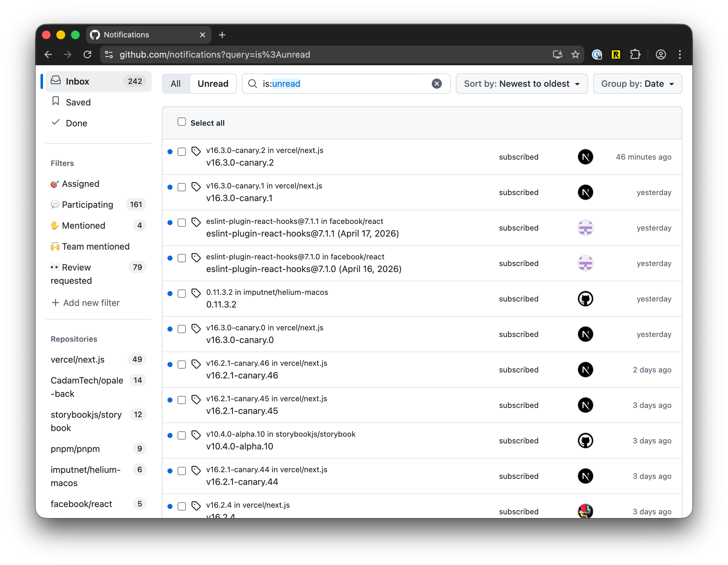Click the tag icon on v16.2.1-canary.46 row
This screenshot has width=728, height=565.
click(196, 364)
